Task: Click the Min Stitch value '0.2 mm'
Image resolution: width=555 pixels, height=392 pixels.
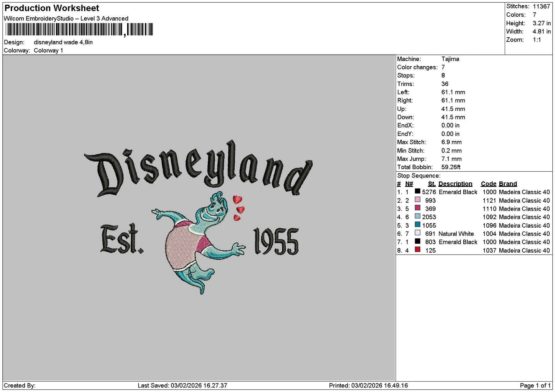Action: point(452,151)
